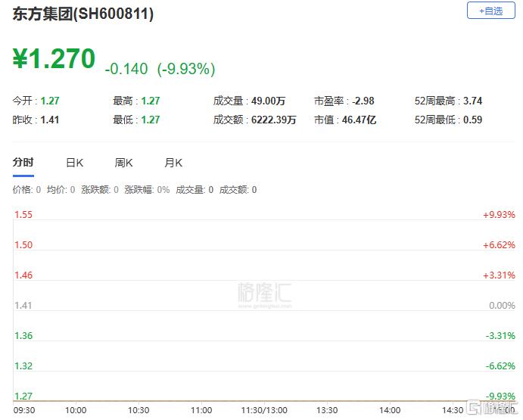Click the 52周最低 value 0.59
Viewport: 523px width, 420px height.
(472, 120)
